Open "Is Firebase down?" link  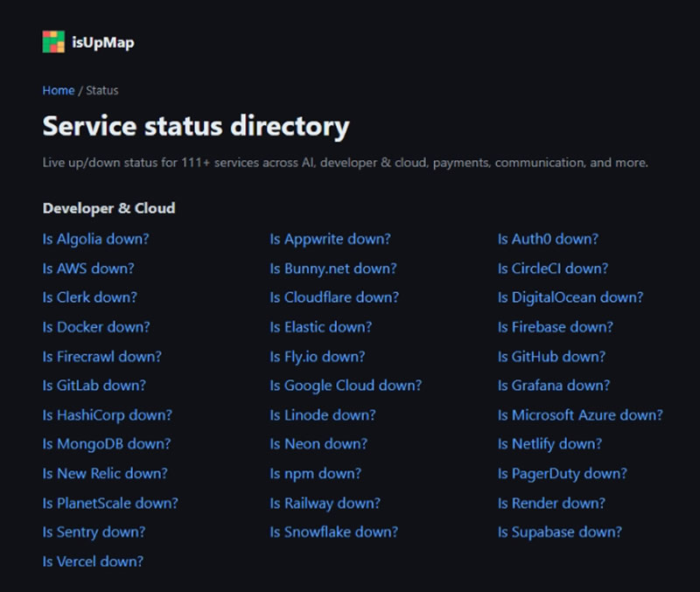click(x=556, y=327)
